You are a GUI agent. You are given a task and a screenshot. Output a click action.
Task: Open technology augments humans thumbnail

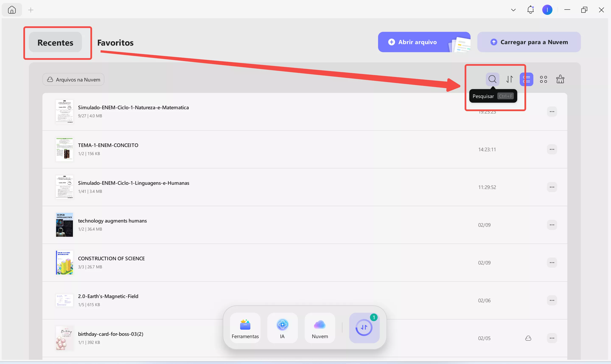pos(64,225)
